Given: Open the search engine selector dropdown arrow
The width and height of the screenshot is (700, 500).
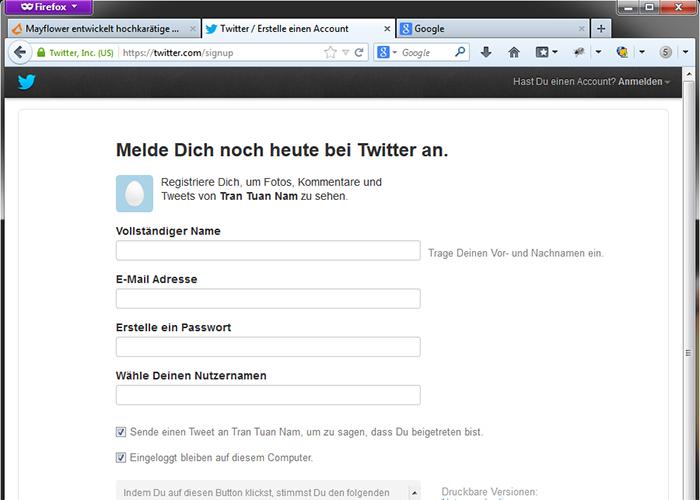Looking at the screenshot, I should click(395, 53).
